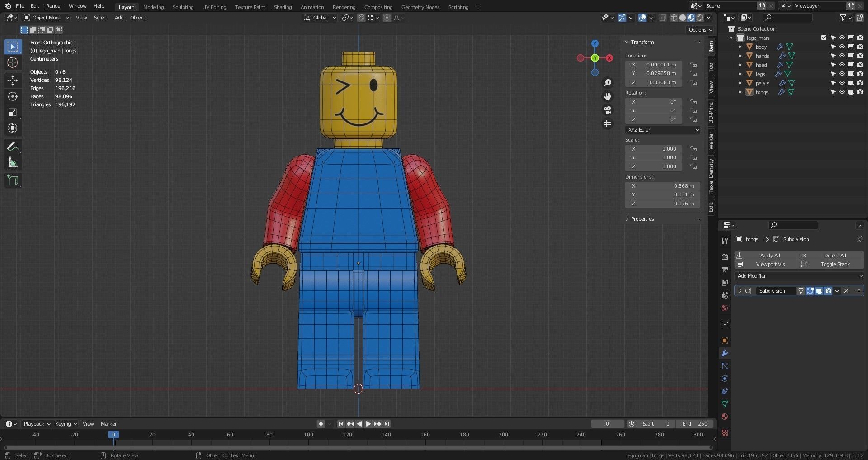Open the Texture properties tab
Screen dimensions: 868x460
click(725, 433)
